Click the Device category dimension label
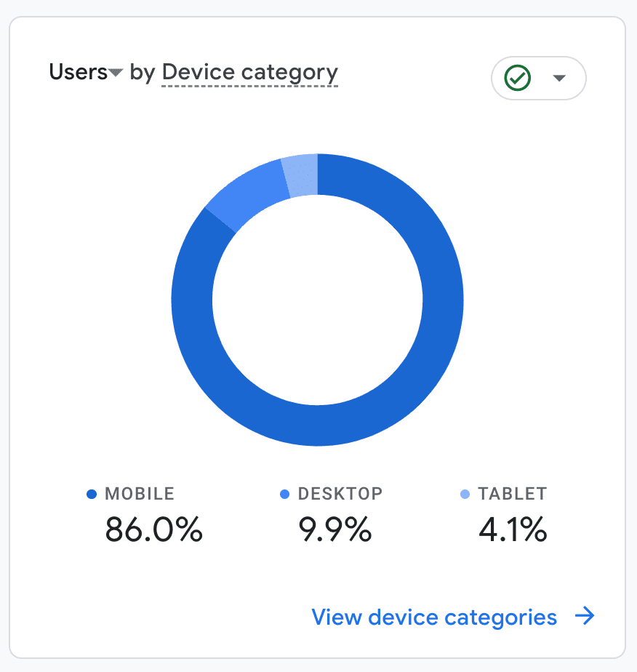The image size is (637, 672). [x=250, y=73]
